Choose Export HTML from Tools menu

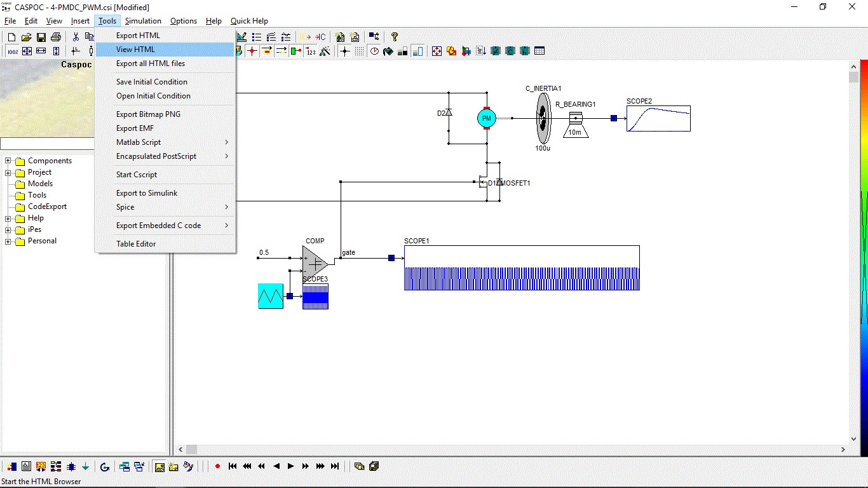click(165, 36)
